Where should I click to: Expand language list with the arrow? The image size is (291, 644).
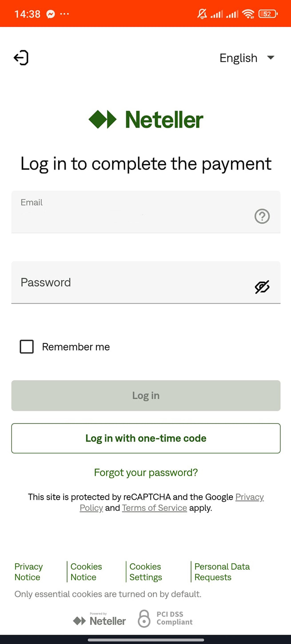pyautogui.click(x=271, y=58)
